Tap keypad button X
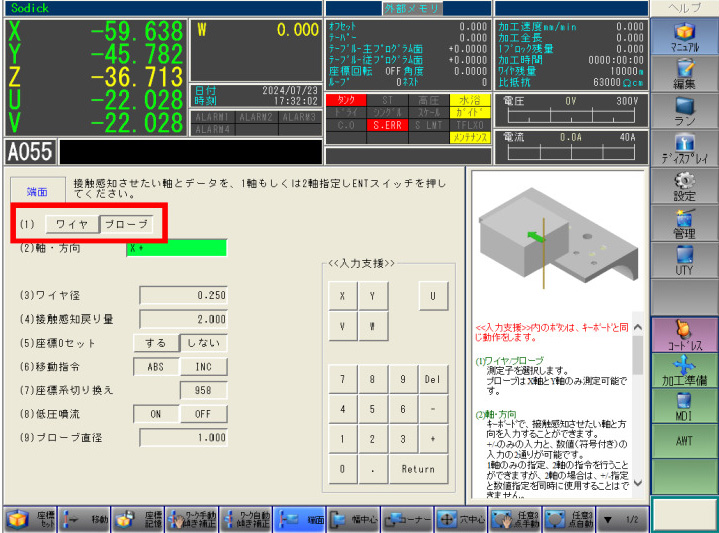 [x=343, y=296]
